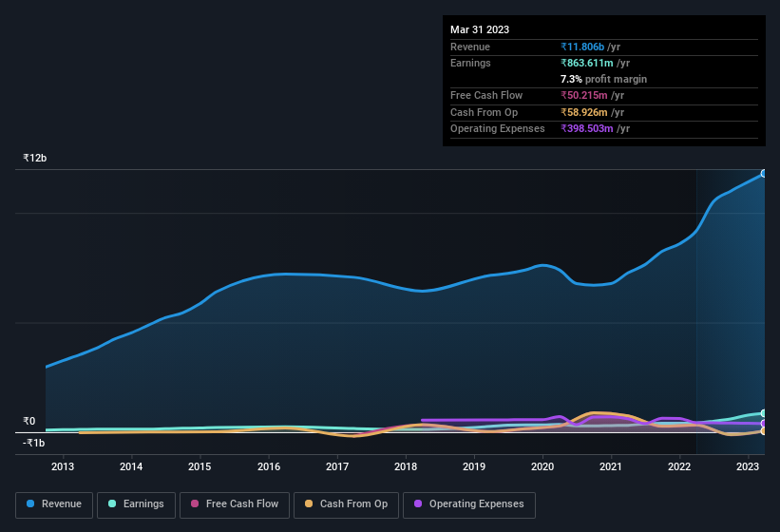The width and height of the screenshot is (780, 532).
Task: Click the Mar 31 2023 tooltip date
Action: pyautogui.click(x=480, y=29)
